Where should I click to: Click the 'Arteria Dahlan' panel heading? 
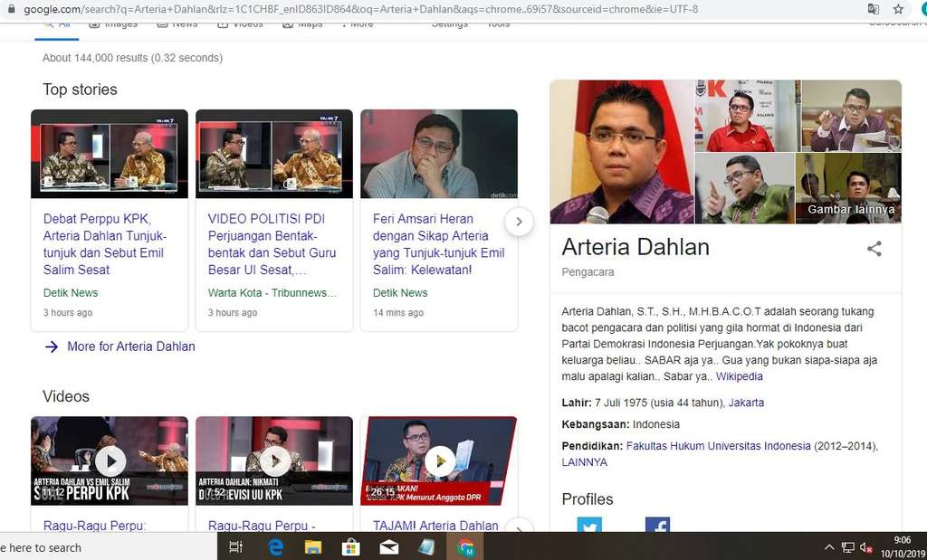[636, 247]
